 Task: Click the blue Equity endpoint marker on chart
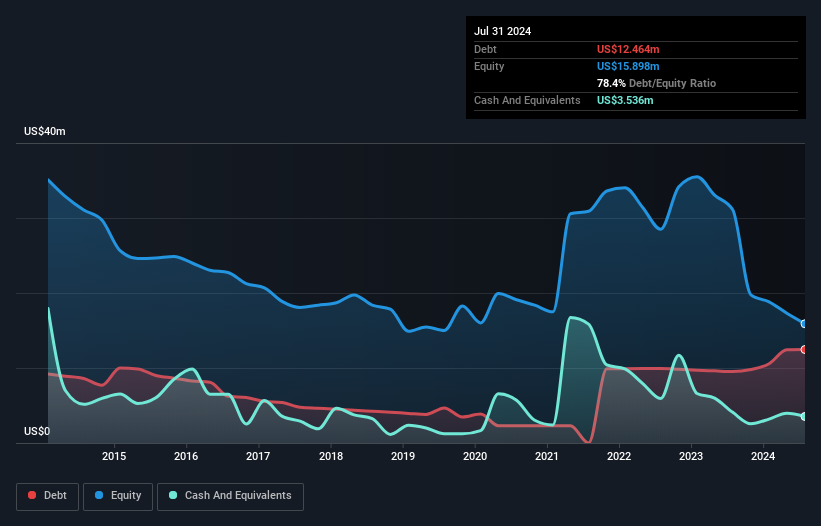click(x=803, y=324)
